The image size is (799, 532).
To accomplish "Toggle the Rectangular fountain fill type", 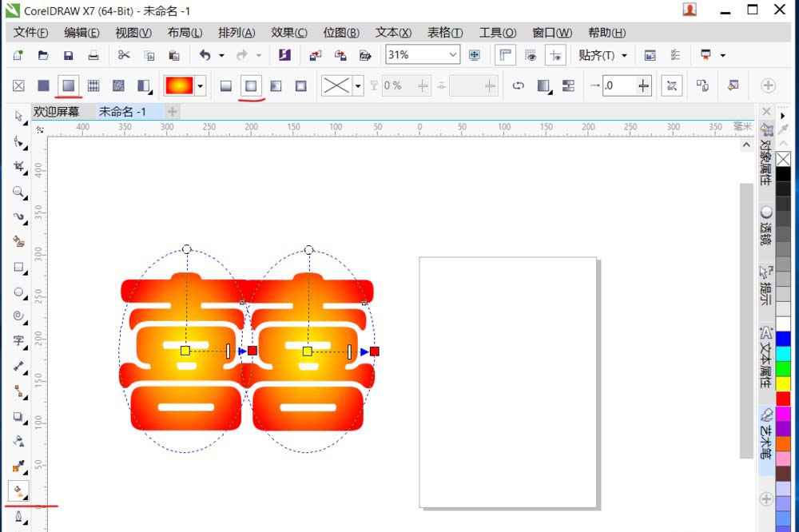I will [x=300, y=85].
